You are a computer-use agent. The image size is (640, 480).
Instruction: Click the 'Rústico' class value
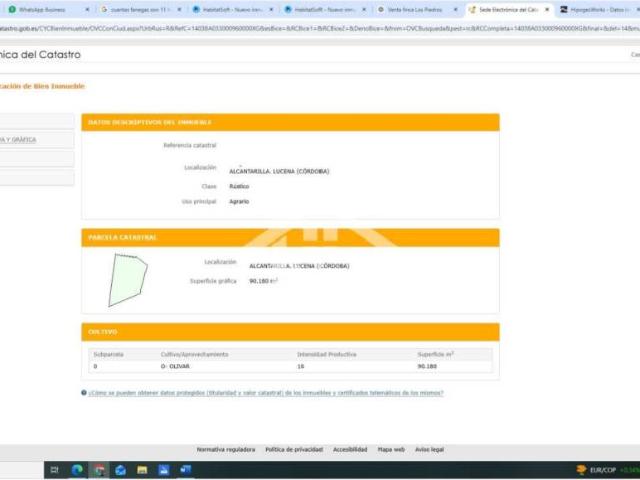coord(239,187)
